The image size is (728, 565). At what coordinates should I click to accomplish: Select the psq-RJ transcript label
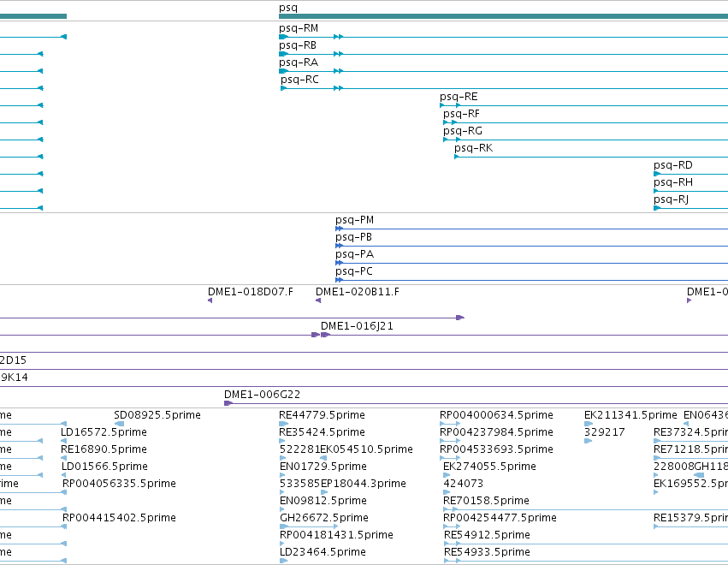click(x=671, y=199)
